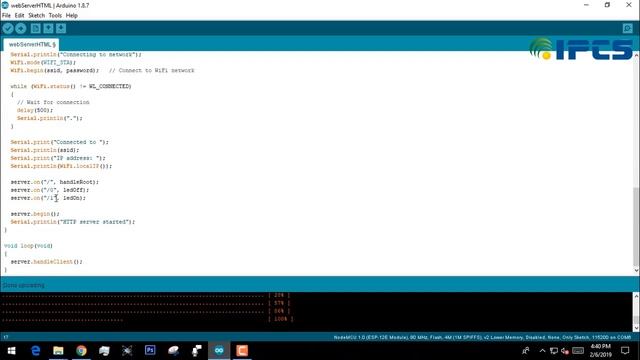Open the Serial Monitor magnifier icon
The width and height of the screenshot is (640, 360).
(627, 29)
